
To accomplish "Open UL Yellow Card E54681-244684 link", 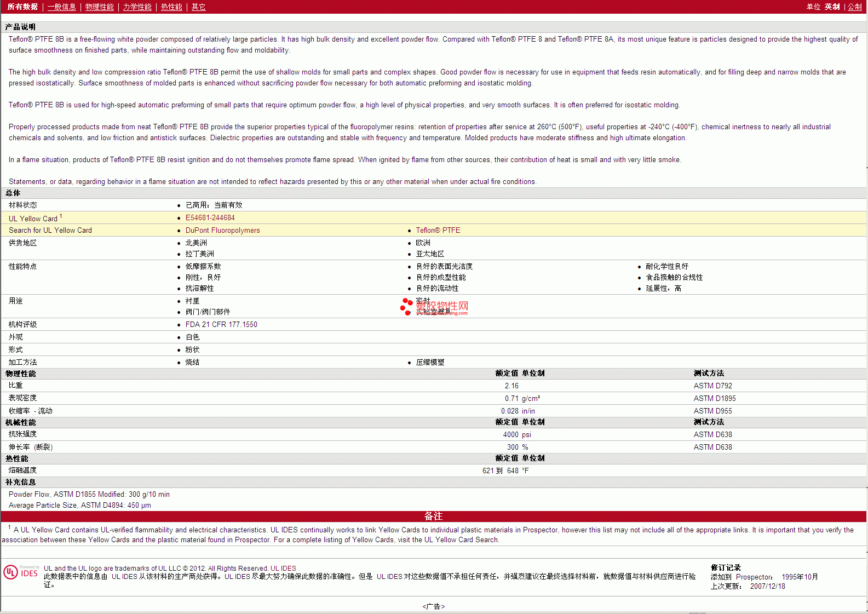I will coord(210,217).
